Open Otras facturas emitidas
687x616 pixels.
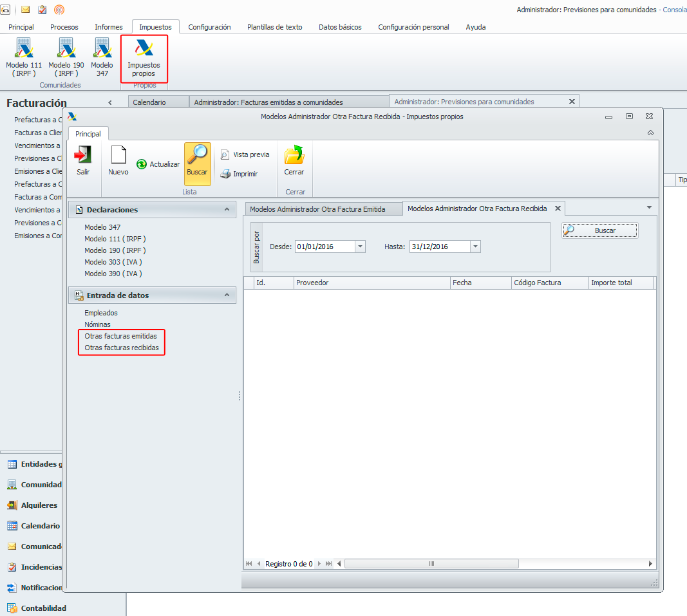120,336
